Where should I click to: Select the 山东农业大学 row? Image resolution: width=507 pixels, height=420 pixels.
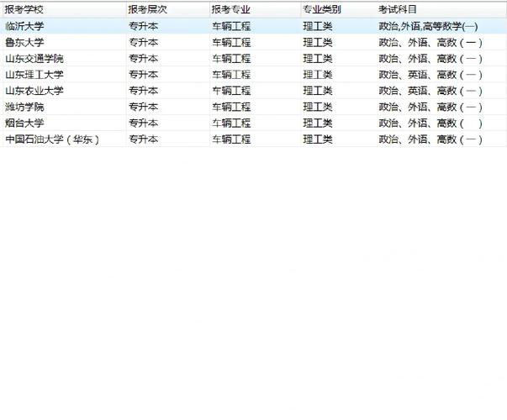click(x=254, y=91)
